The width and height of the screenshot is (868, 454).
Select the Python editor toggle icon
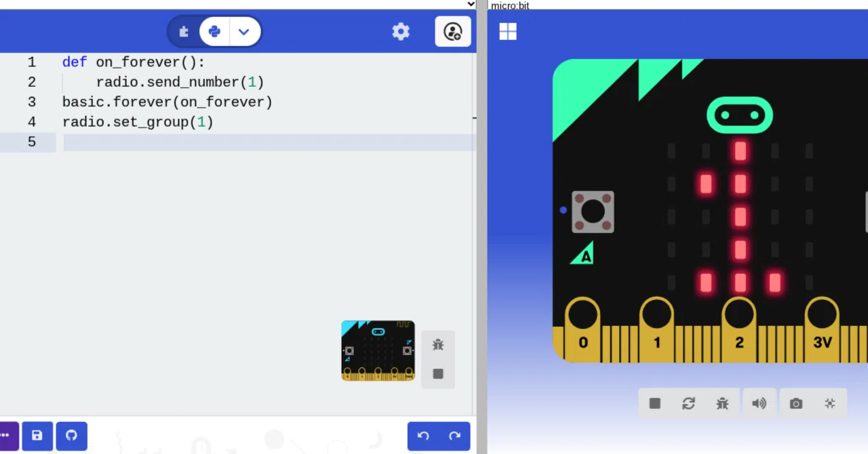214,32
